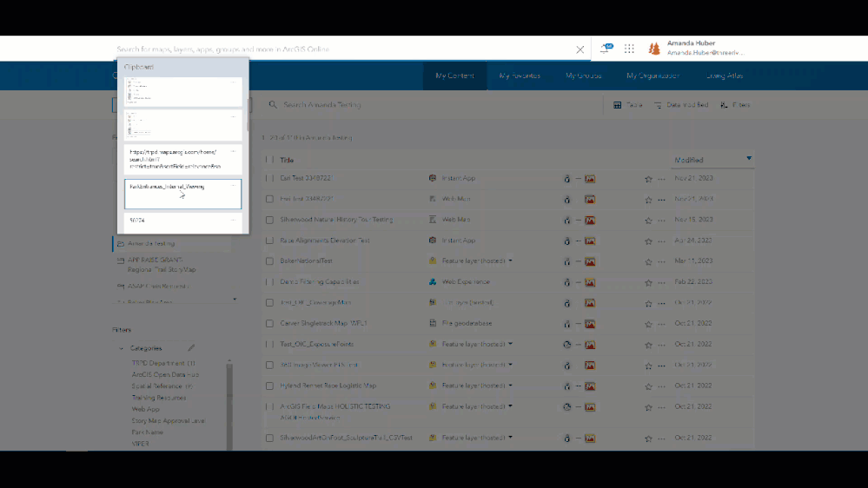The height and width of the screenshot is (488, 868).
Task: Open more options for Hyland Rennet Race Logistic Map
Action: pos(661,386)
